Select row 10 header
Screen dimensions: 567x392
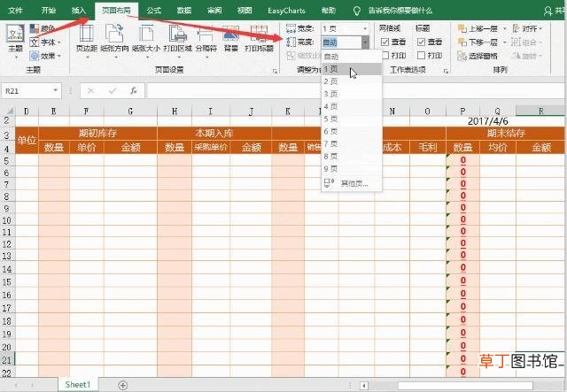coord(7,220)
